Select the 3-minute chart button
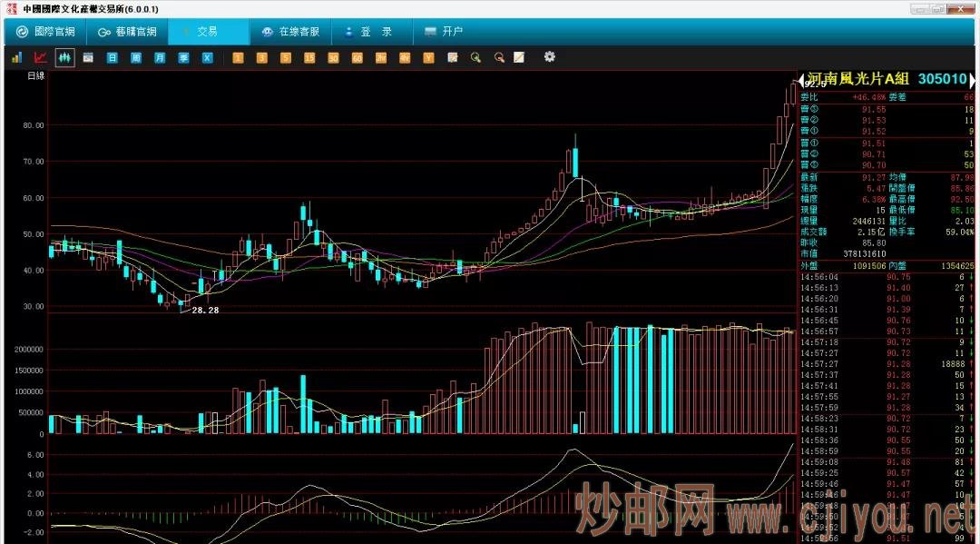This screenshot has height=544, width=980. pyautogui.click(x=261, y=57)
